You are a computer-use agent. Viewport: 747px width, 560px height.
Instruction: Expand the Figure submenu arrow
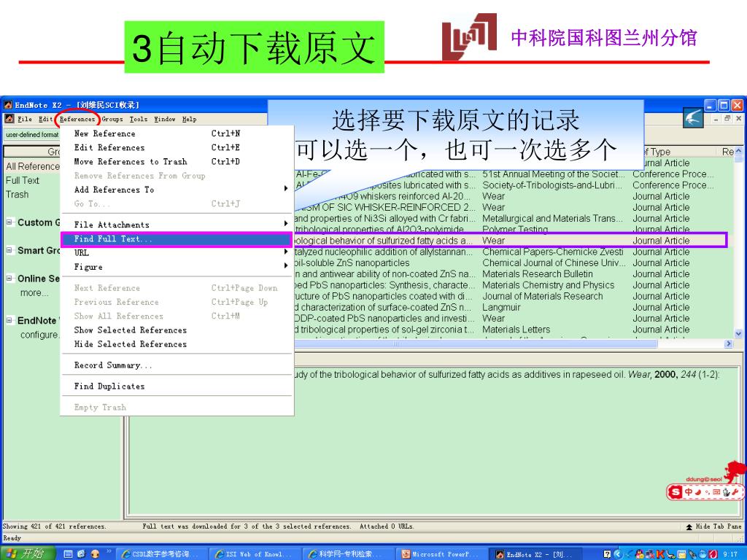tap(286, 265)
